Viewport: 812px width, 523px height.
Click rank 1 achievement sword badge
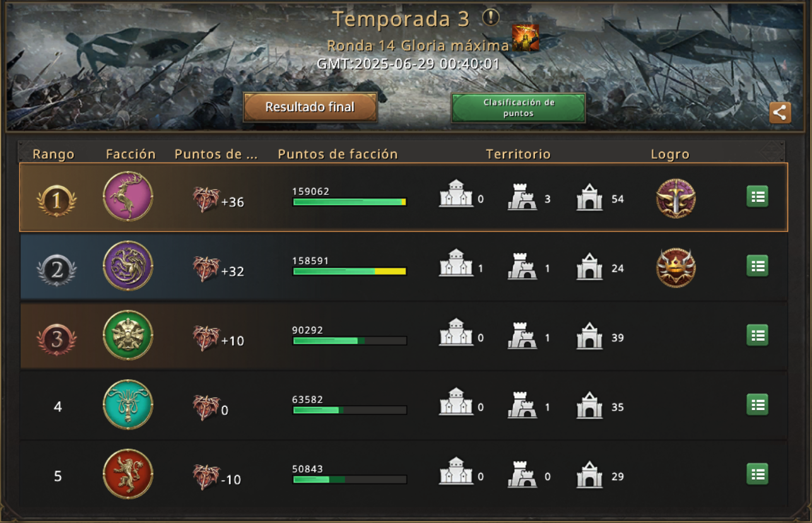point(676,198)
